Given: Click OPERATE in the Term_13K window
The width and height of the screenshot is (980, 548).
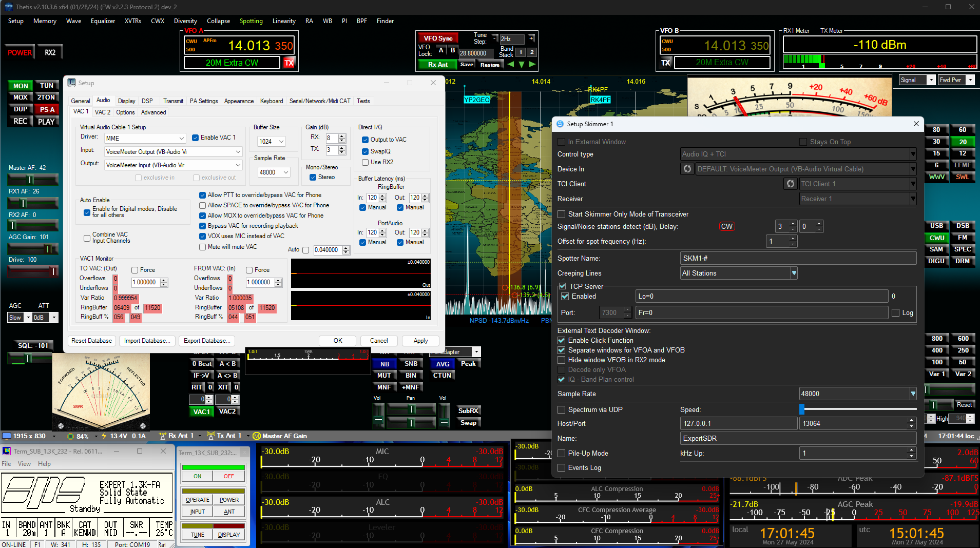Looking at the screenshot, I should [x=198, y=500].
